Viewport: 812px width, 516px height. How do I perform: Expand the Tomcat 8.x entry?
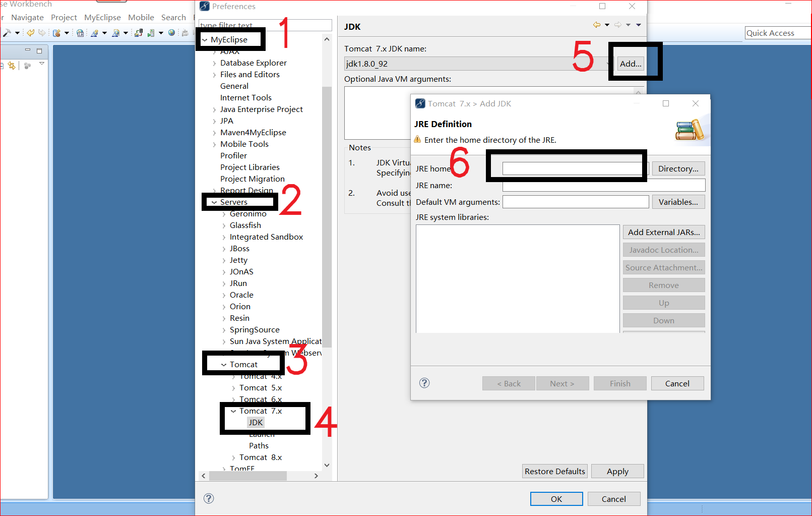(x=233, y=457)
